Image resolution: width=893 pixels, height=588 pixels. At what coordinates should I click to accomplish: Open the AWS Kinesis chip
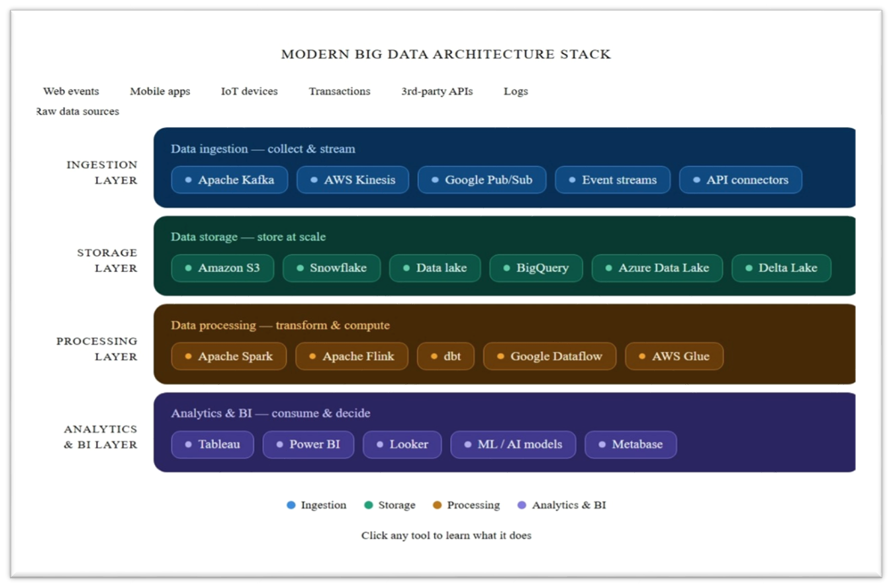352,180
